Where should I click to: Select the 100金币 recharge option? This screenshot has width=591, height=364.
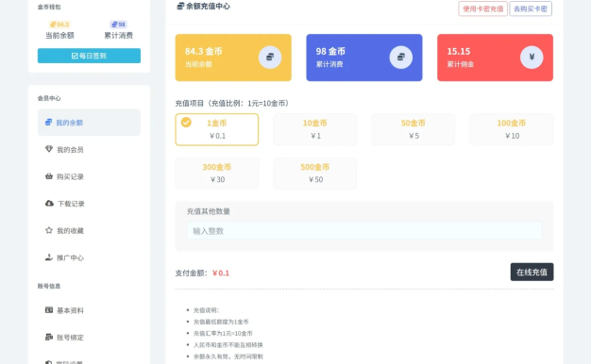pos(512,129)
